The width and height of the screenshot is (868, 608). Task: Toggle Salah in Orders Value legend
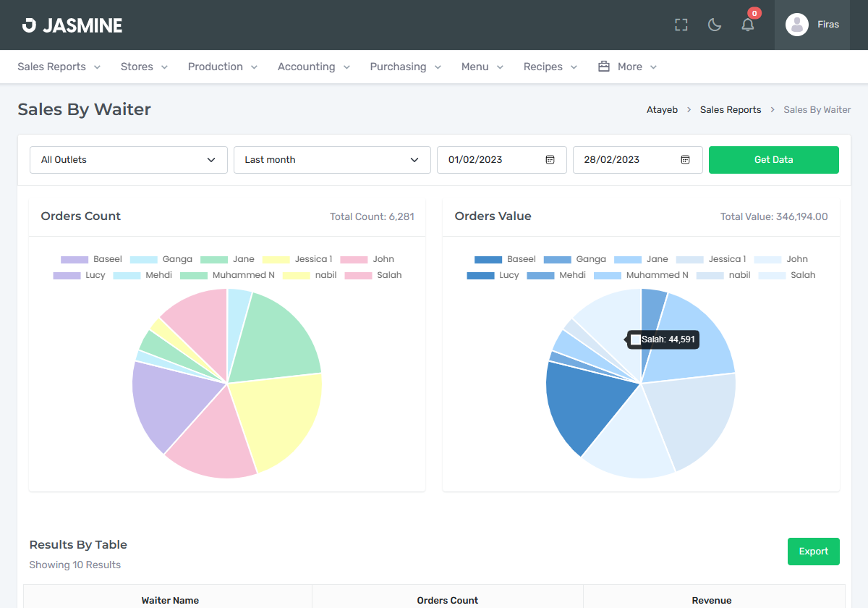click(x=787, y=275)
